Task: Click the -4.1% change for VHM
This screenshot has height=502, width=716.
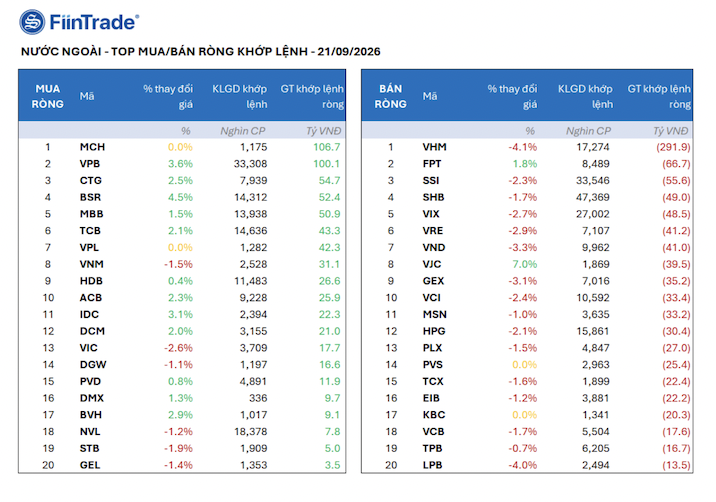Action: pyautogui.click(x=523, y=147)
